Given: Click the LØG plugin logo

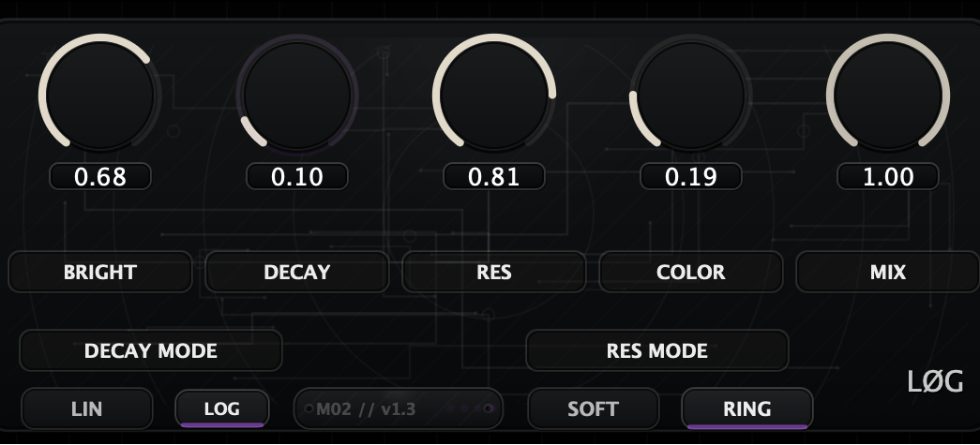Looking at the screenshot, I should [x=936, y=381].
